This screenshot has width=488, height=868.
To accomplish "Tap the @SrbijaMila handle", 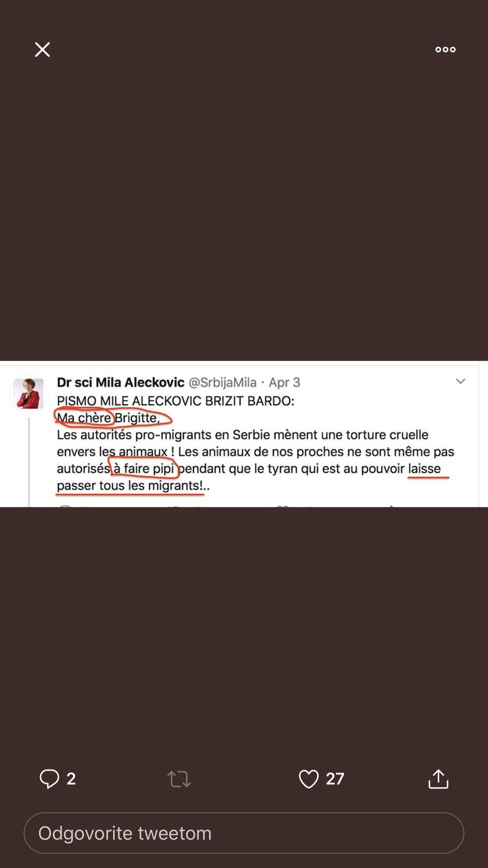I will tap(223, 382).
